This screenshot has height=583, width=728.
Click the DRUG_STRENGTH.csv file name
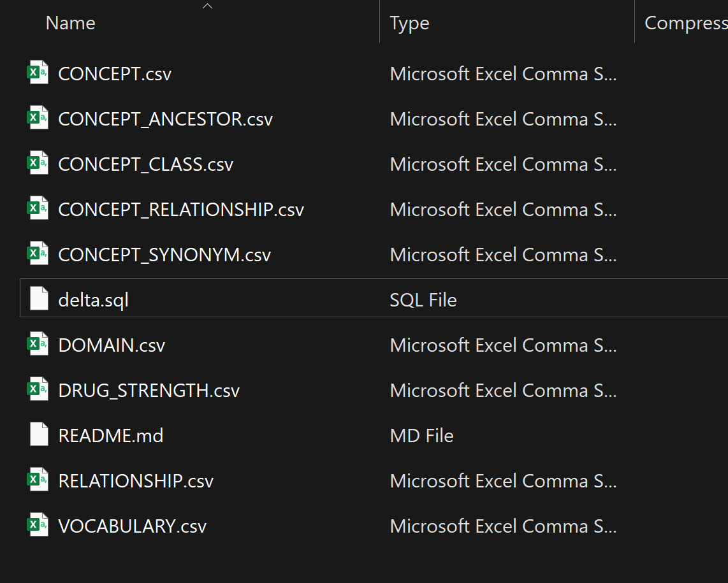pyautogui.click(x=149, y=391)
